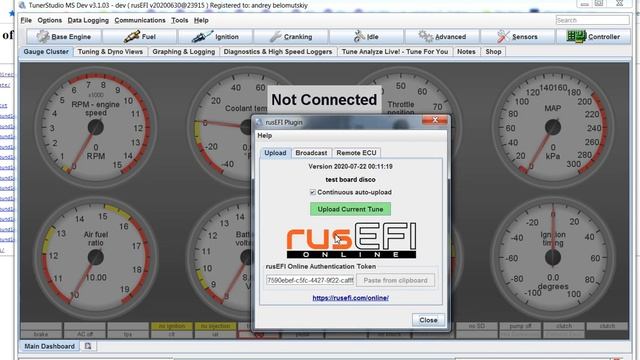
Task: Open the Controller toolbar button
Action: 593,37
